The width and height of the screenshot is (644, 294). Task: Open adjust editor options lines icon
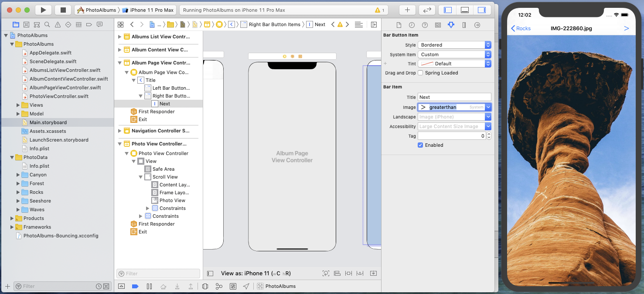(x=359, y=24)
